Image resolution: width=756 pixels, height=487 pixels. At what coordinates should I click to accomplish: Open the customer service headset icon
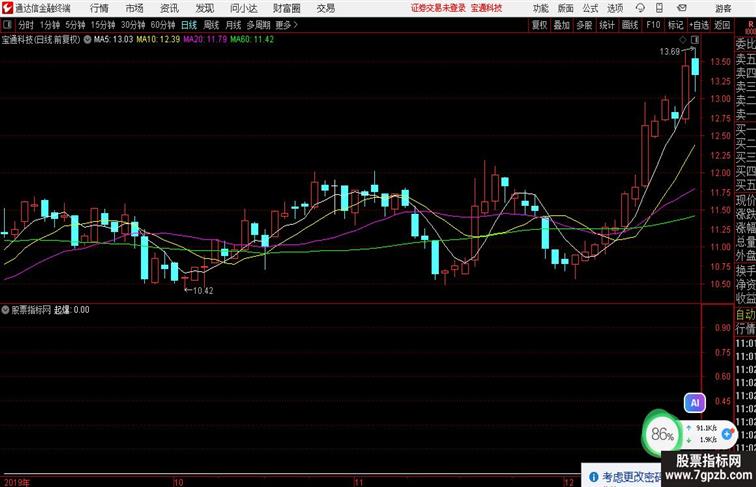640,8
